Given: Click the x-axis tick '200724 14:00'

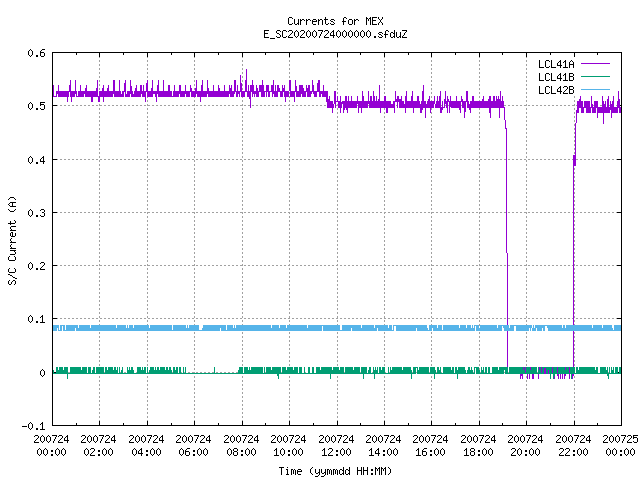Looking at the screenshot, I should click(383, 445).
